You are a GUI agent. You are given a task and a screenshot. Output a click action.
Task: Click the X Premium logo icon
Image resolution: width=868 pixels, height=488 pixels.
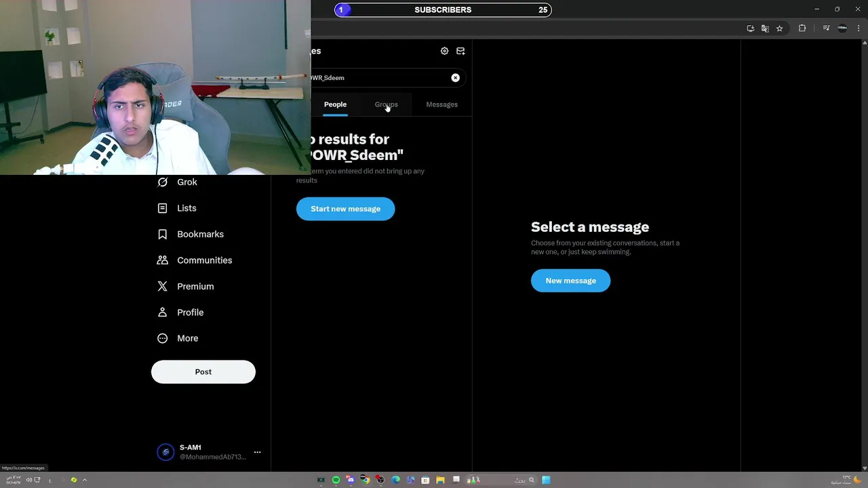162,287
